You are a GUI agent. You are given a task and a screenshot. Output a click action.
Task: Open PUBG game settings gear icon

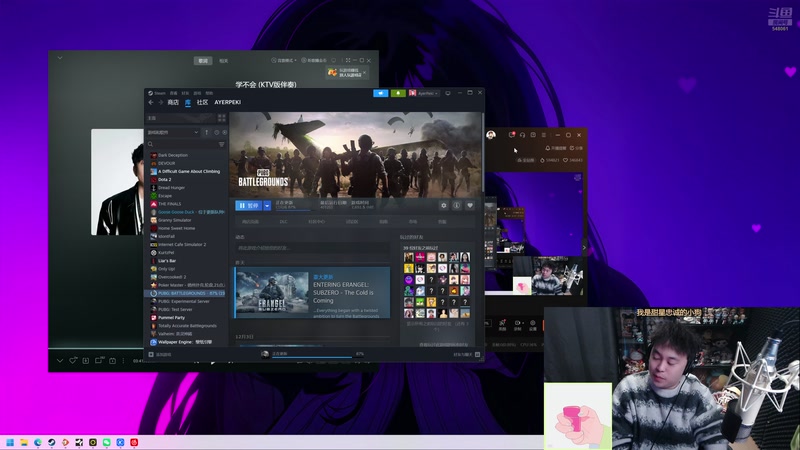443,206
